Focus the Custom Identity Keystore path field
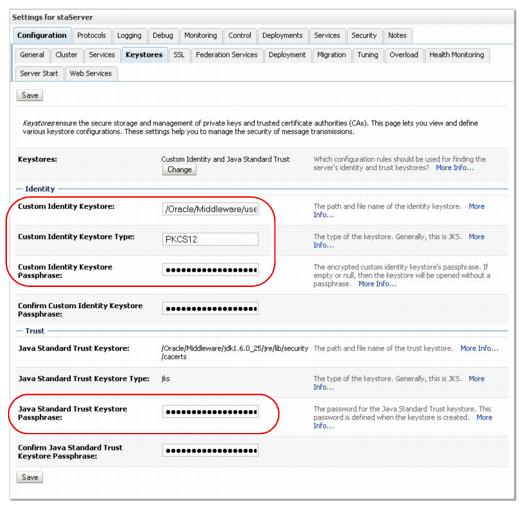 coord(210,209)
